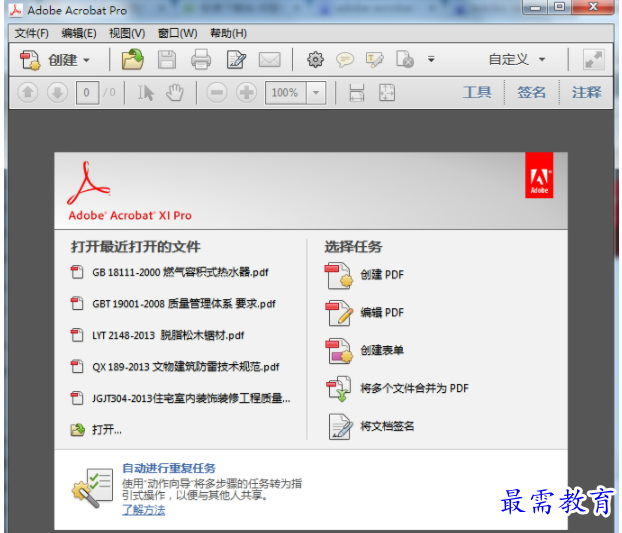622x533 pixels.
Task: Open the 文件(F) menu
Action: click(x=32, y=33)
